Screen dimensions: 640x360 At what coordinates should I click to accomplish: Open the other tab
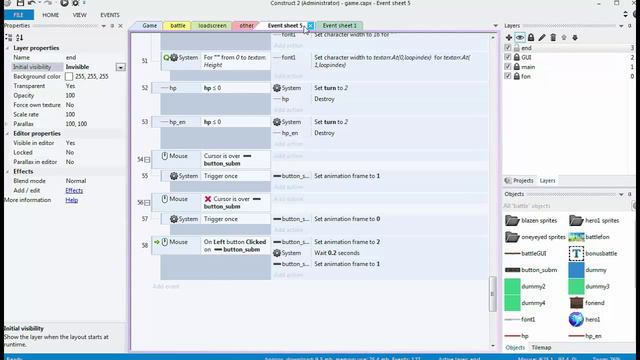(x=247, y=25)
